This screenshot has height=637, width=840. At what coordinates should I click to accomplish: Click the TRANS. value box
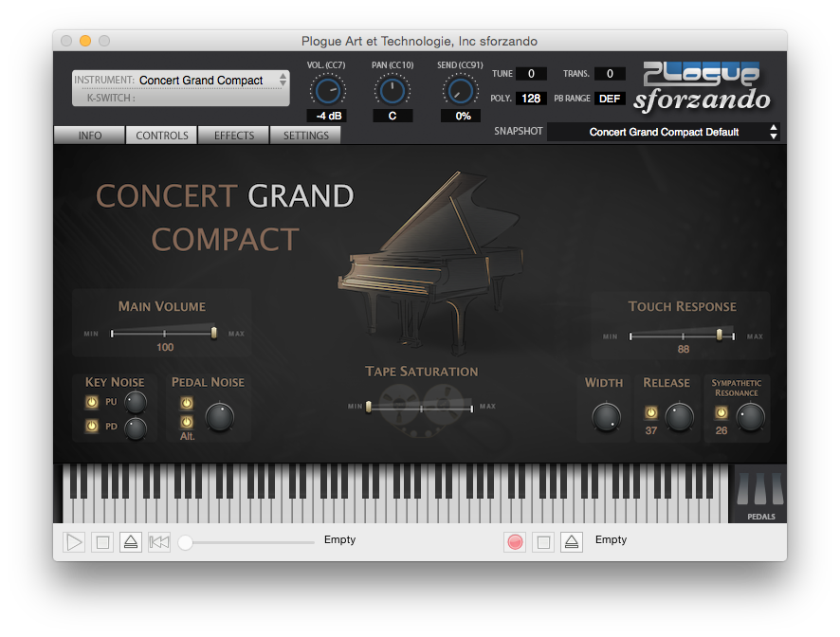[x=610, y=73]
